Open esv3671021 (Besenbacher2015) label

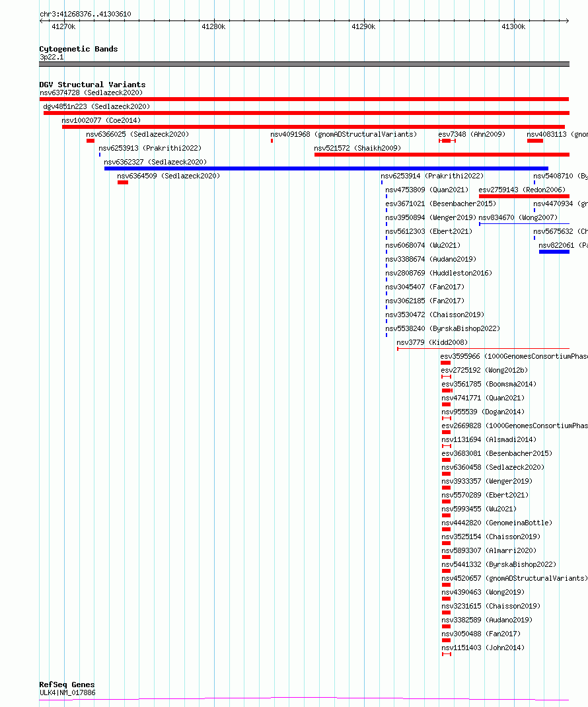tap(441, 204)
